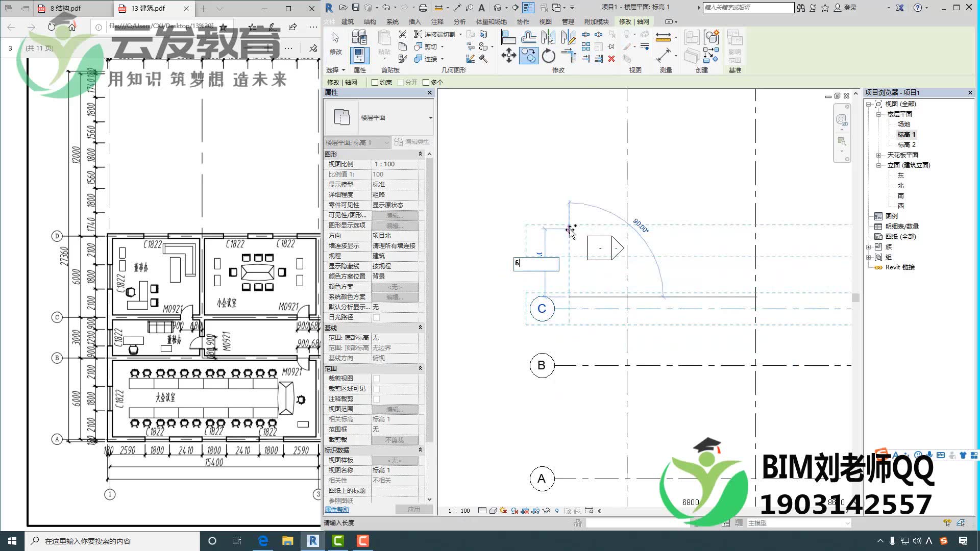Expand 立面 (建筑立面) in the project browser
980x551 pixels.
click(879, 165)
